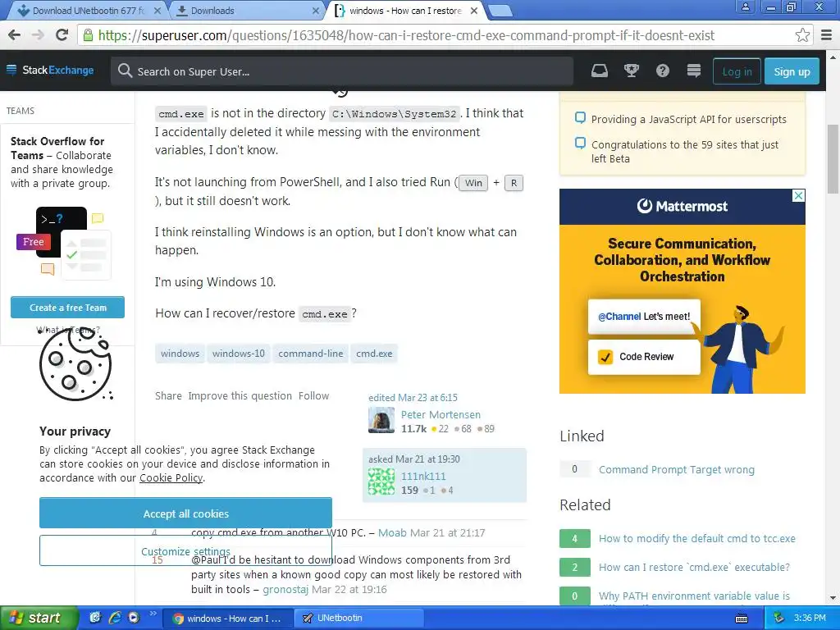Screen dimensions: 840x630
Task: Focus the Search on Super User field
Action: (342, 71)
